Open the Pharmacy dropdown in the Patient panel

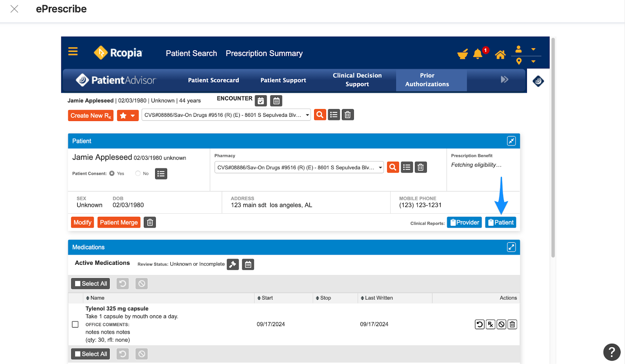380,167
